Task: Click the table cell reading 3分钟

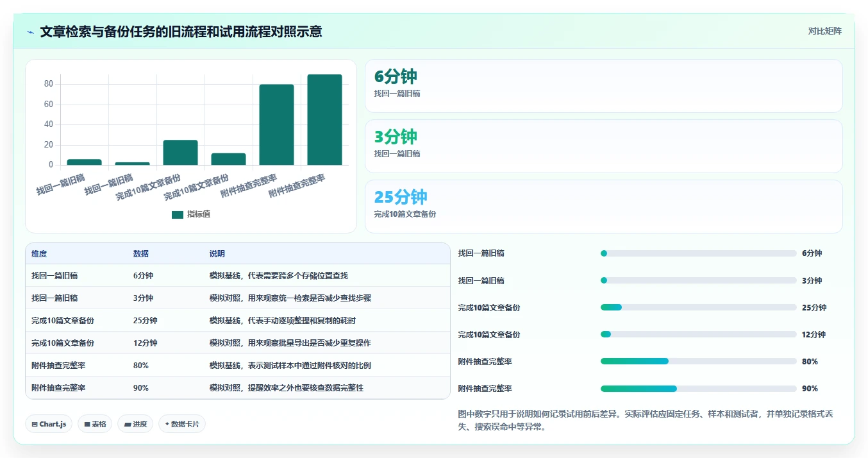Action: (x=143, y=298)
